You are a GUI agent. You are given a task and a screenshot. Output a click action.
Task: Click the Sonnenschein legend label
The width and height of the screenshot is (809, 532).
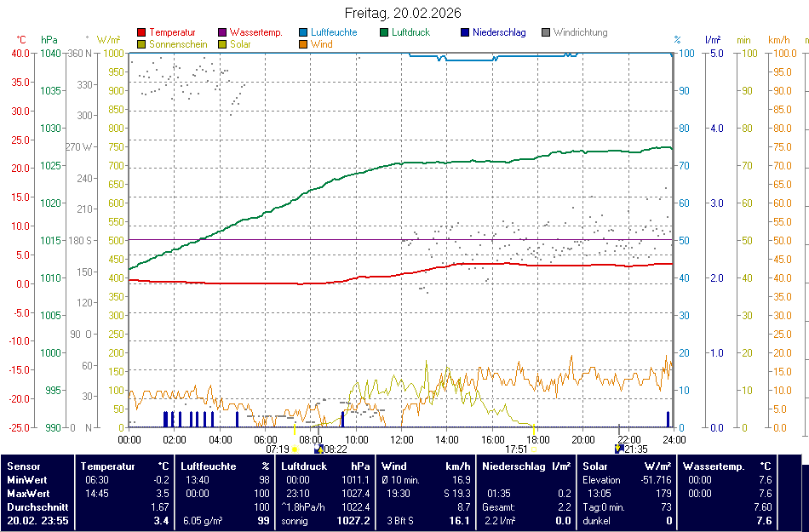(178, 43)
